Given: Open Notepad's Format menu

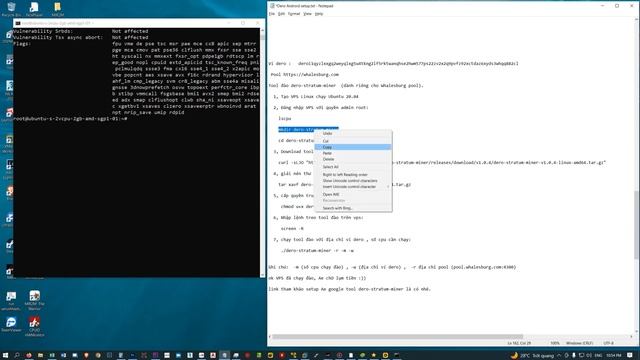Looking at the screenshot, I should coord(293,14).
